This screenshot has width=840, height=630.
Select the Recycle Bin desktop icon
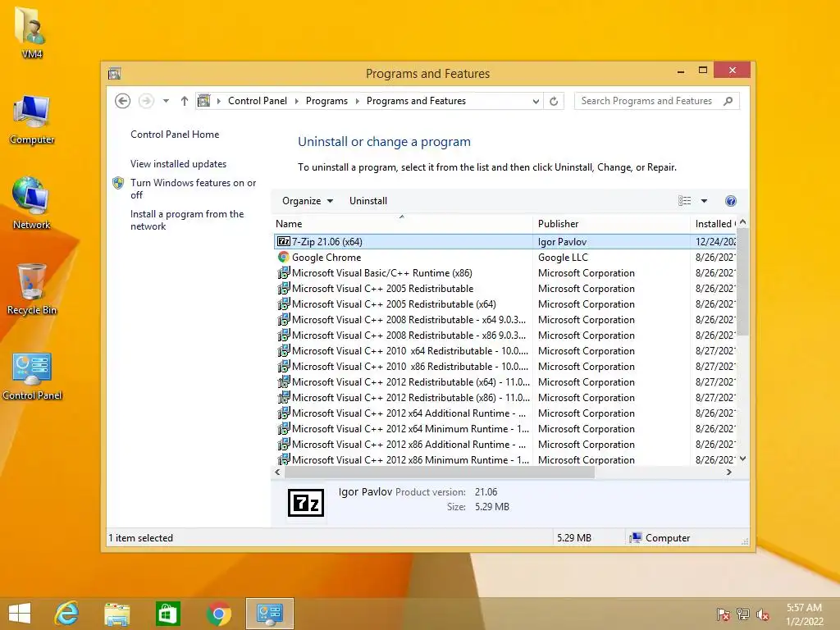(x=32, y=289)
